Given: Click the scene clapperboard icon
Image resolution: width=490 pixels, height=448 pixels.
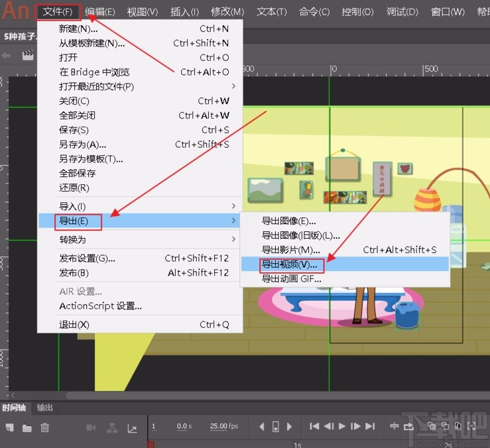Looking at the screenshot, I should [x=28, y=55].
